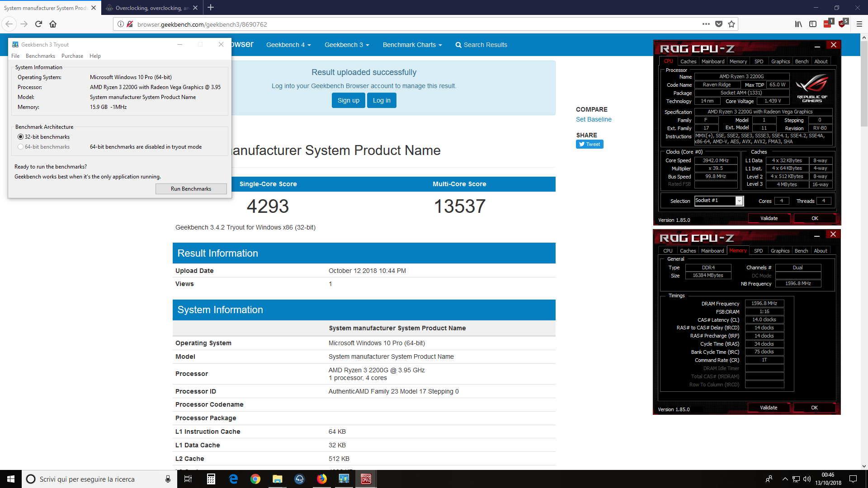Open the volume control in system tray
This screenshot has height=488, width=868.
(807, 479)
